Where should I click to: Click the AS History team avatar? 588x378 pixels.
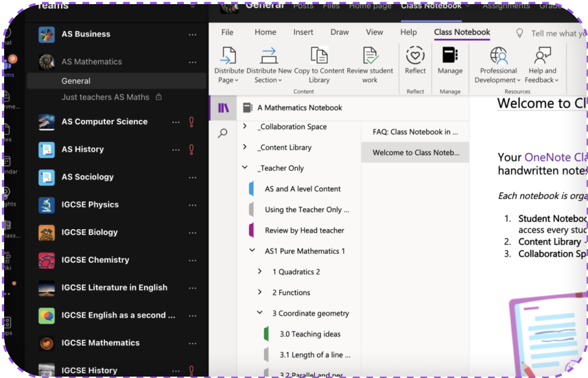pos(47,150)
